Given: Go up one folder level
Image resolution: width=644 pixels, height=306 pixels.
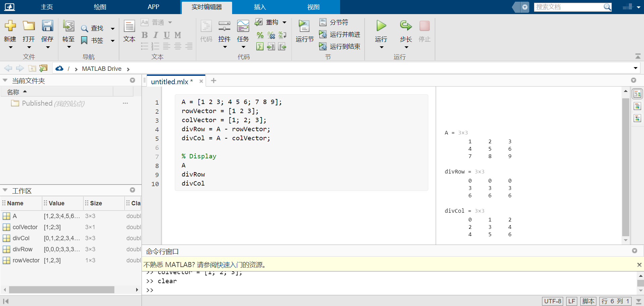Looking at the screenshot, I should click(32, 68).
